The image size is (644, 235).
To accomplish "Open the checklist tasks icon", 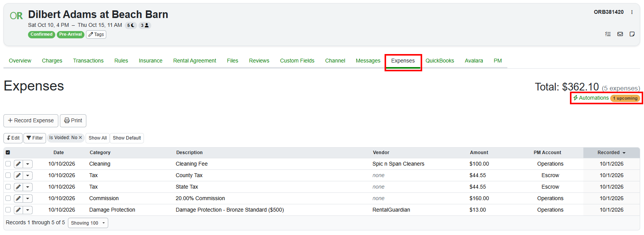I will tap(608, 34).
